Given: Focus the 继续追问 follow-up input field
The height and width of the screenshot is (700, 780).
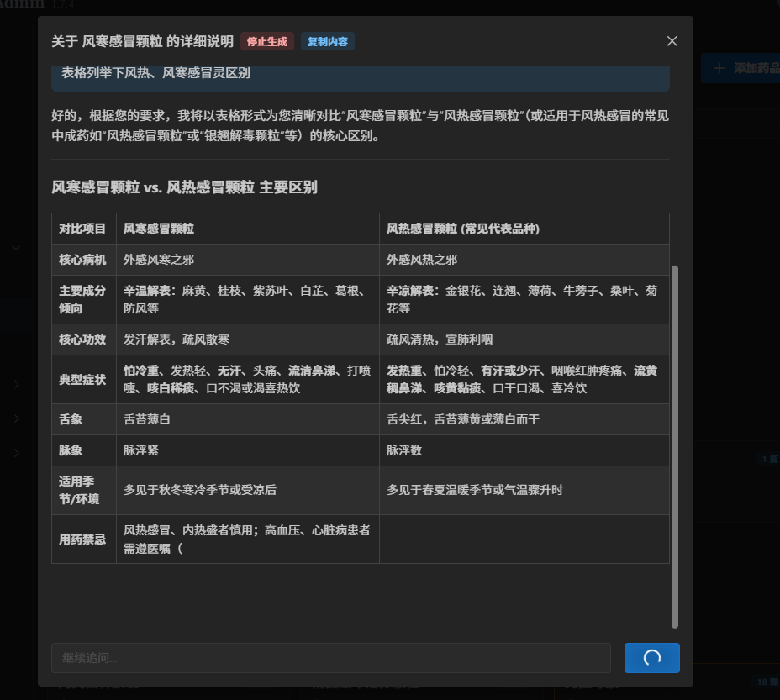Looking at the screenshot, I should 330,658.
